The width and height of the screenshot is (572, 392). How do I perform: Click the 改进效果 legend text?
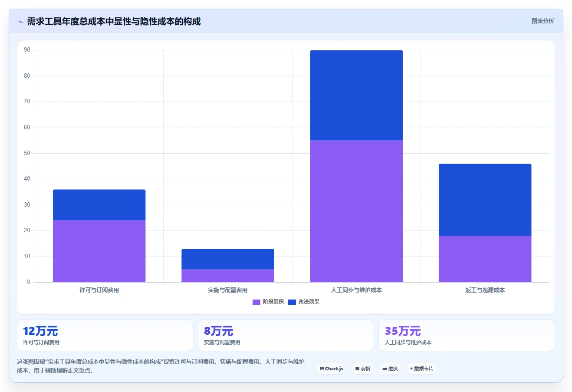pyautogui.click(x=309, y=302)
